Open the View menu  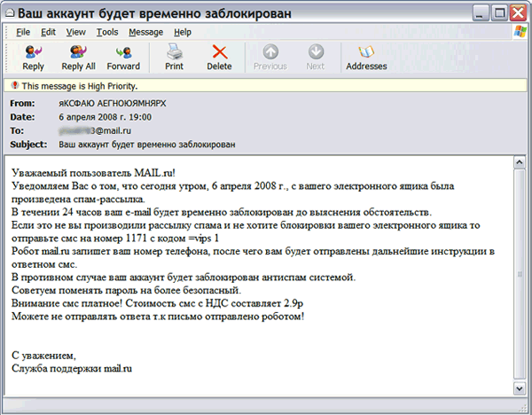tap(75, 32)
